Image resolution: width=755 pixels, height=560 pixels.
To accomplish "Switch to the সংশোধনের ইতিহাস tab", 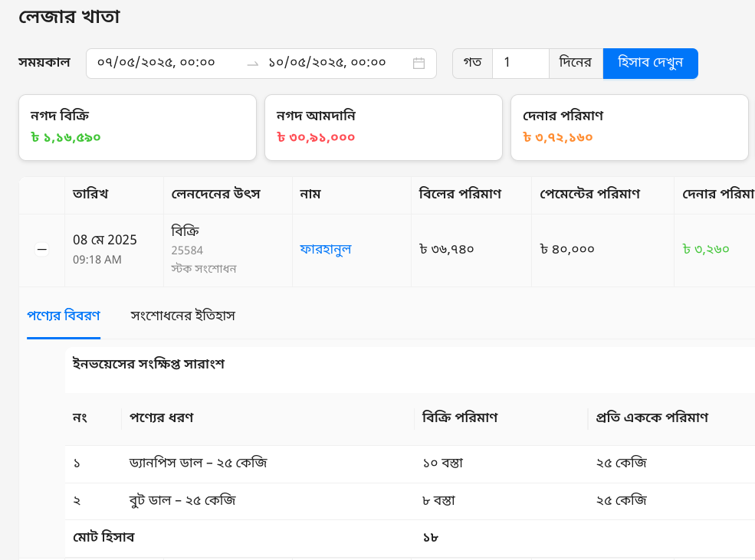I will click(x=182, y=315).
